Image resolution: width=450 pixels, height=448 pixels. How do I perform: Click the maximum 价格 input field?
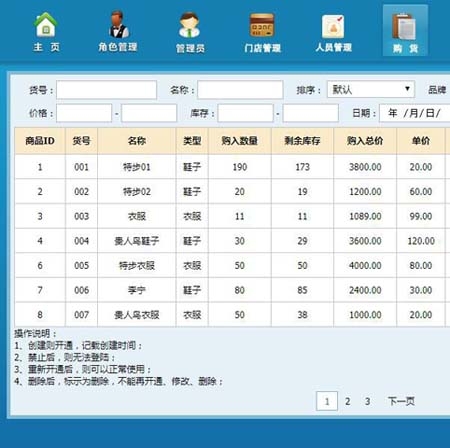coord(149,113)
